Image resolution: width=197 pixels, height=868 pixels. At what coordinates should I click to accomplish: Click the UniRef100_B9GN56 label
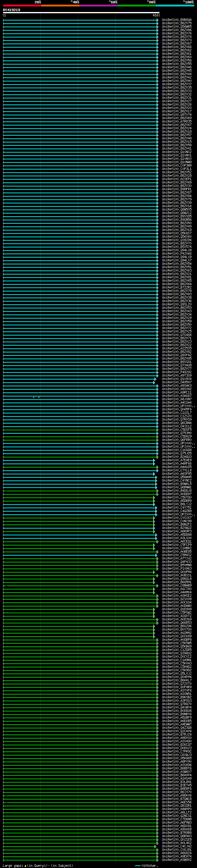click(x=177, y=220)
